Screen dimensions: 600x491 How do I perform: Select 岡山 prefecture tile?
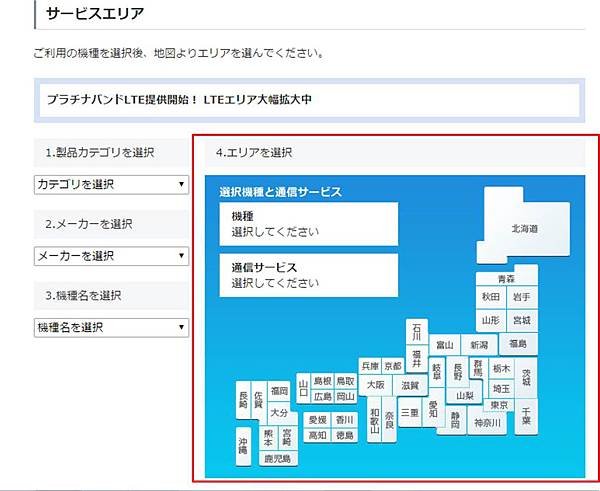click(x=346, y=396)
